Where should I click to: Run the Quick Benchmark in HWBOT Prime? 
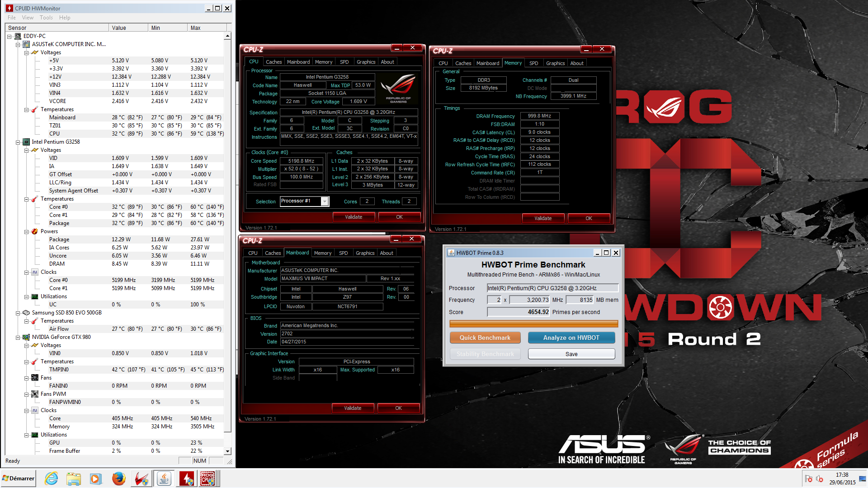pos(485,338)
